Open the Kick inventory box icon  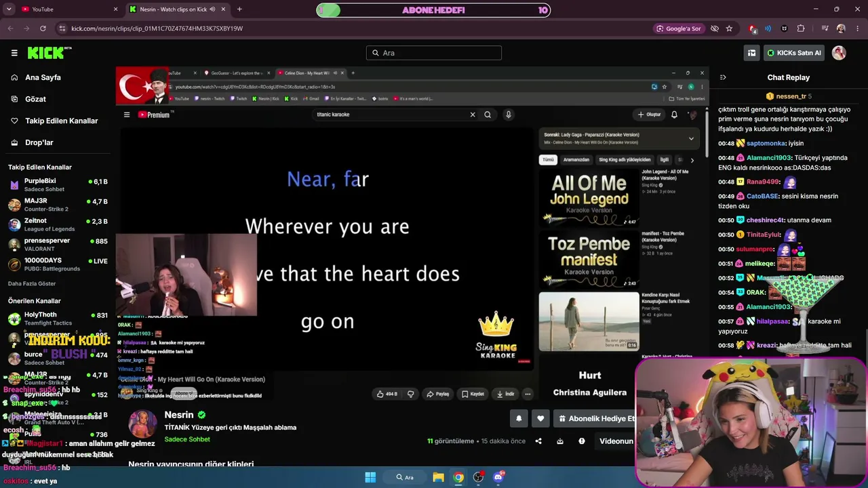pyautogui.click(x=751, y=53)
